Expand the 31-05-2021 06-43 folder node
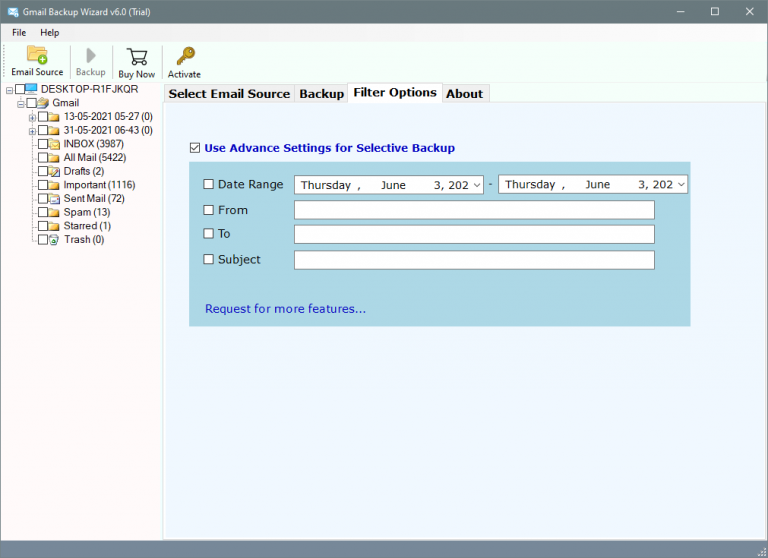This screenshot has width=768, height=558. point(32,131)
